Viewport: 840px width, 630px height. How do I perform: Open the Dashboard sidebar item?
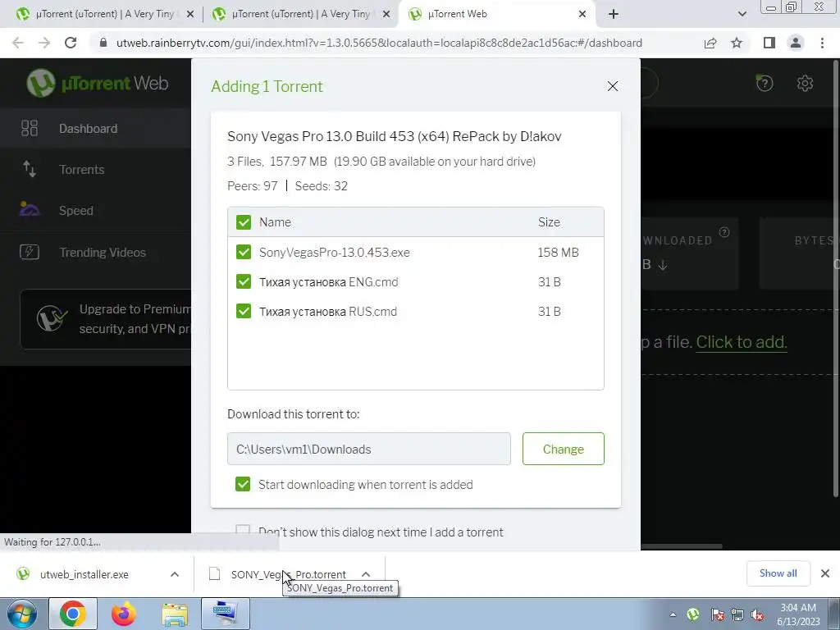click(x=95, y=129)
